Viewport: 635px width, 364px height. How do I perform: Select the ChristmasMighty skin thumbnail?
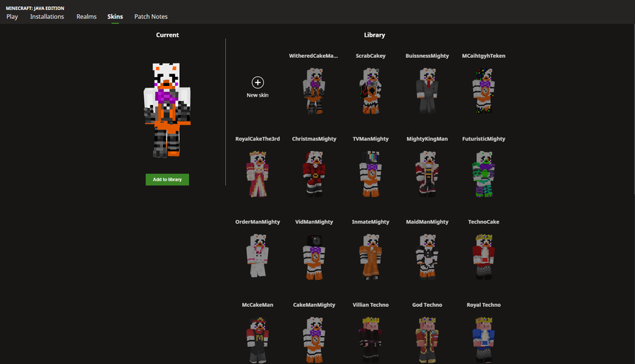click(x=314, y=174)
